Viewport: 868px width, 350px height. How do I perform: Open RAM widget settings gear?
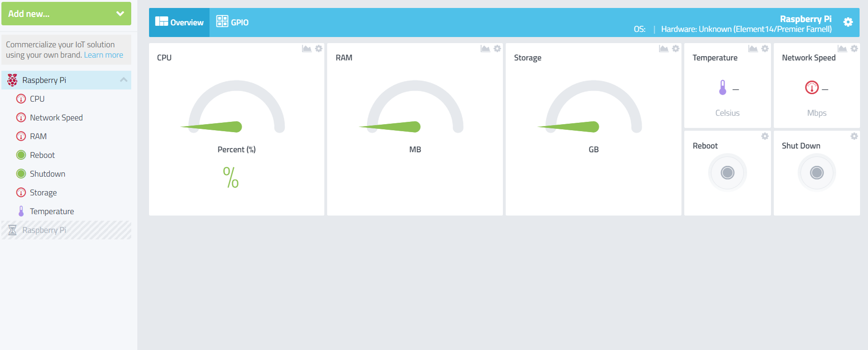(497, 49)
